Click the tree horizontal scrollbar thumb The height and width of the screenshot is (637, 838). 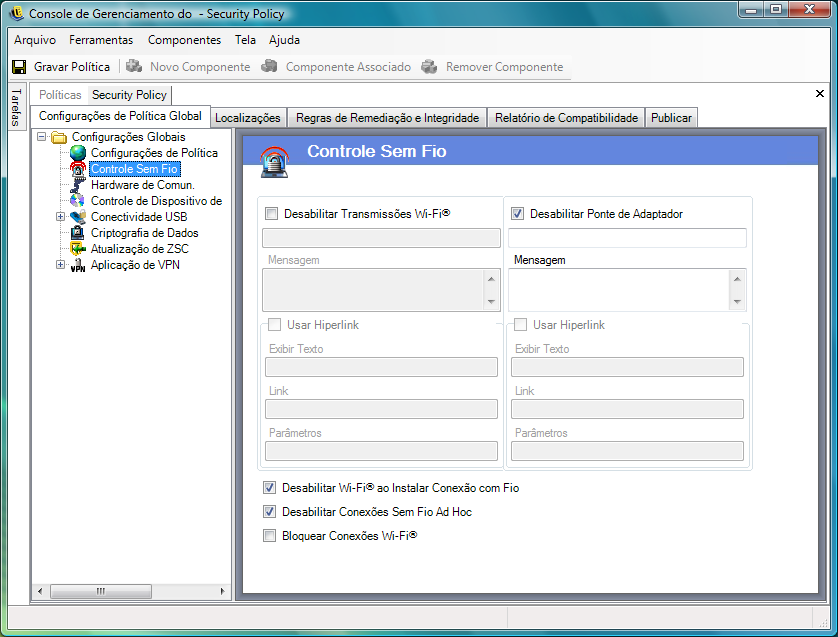point(101,591)
